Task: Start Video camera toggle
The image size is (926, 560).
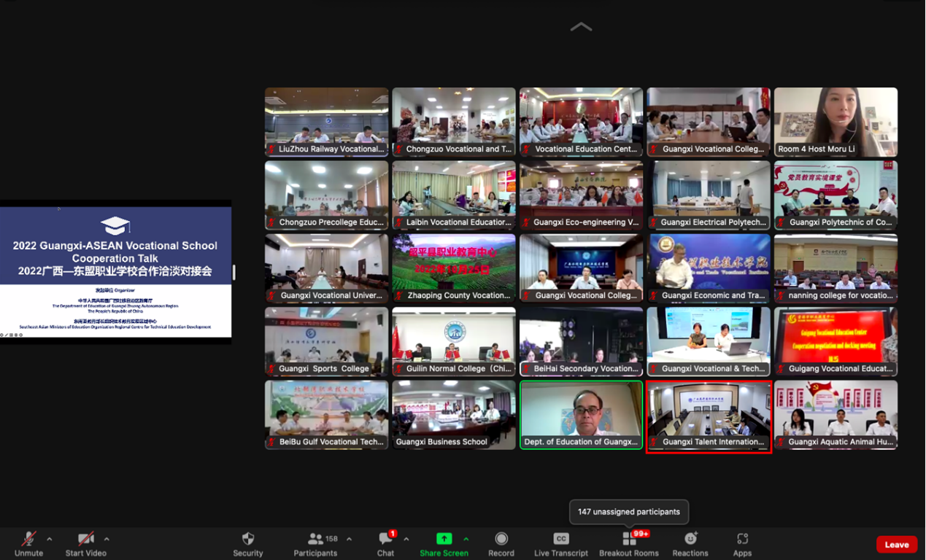Action: point(85,543)
